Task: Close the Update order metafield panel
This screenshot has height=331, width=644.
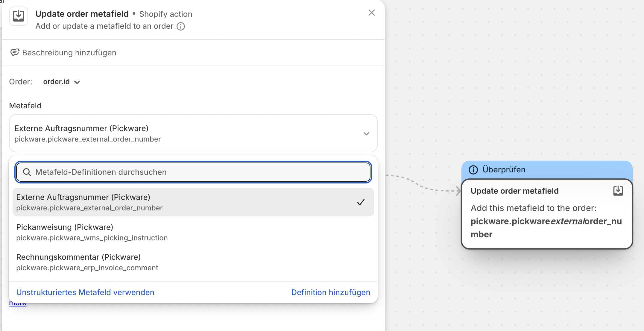Action: click(x=371, y=13)
